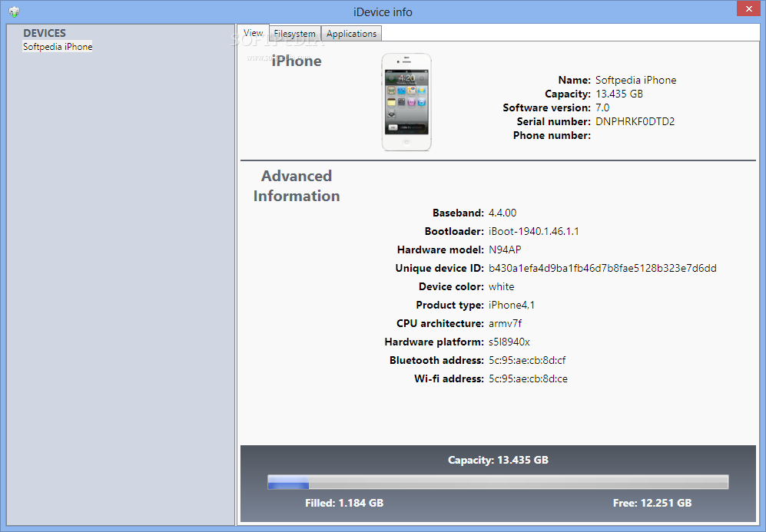Click the product type value iPhone4,1
The image size is (766, 532).
pos(512,305)
